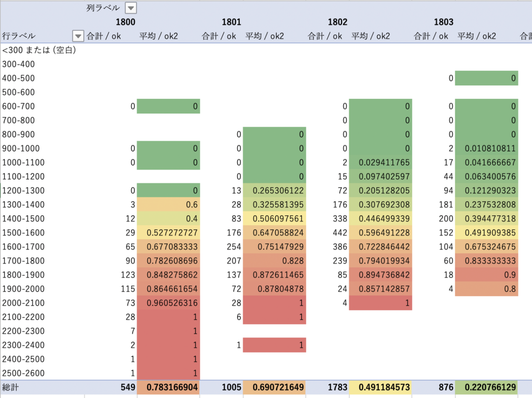Select the cell showing 0.029411765
The height and width of the screenshot is (398, 532).
pos(381,163)
